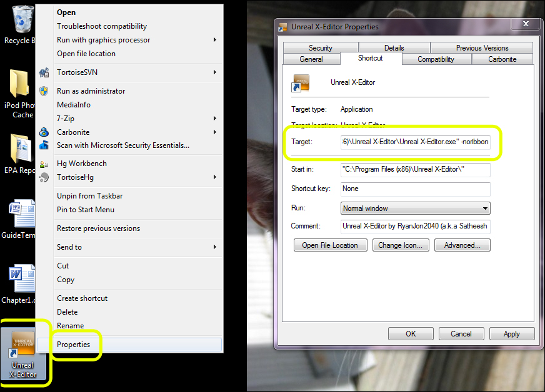
Task: Expand the Run window mode dropdown
Action: click(x=485, y=208)
